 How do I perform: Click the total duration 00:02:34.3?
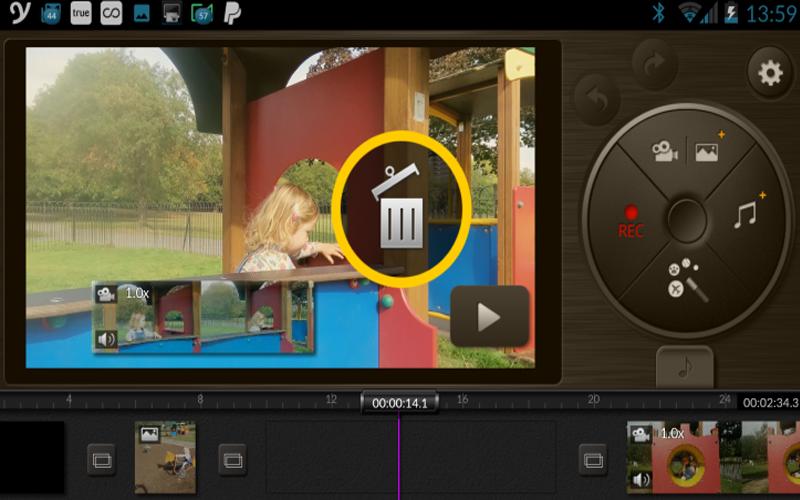(770, 403)
